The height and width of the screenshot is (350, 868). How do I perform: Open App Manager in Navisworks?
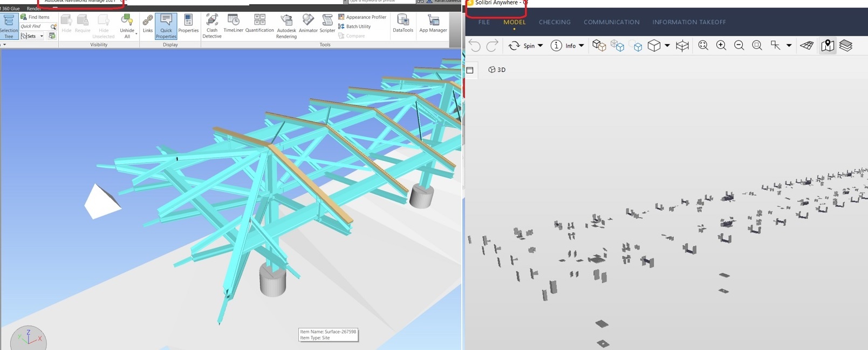tap(433, 24)
